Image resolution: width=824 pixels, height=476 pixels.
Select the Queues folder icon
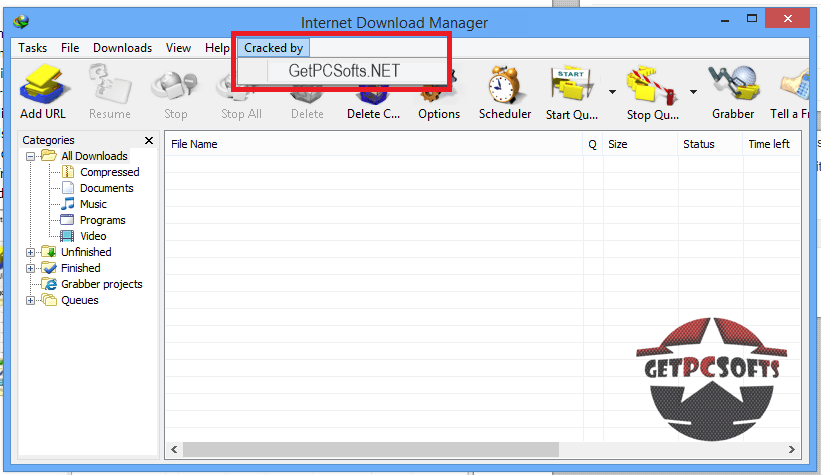(x=49, y=300)
